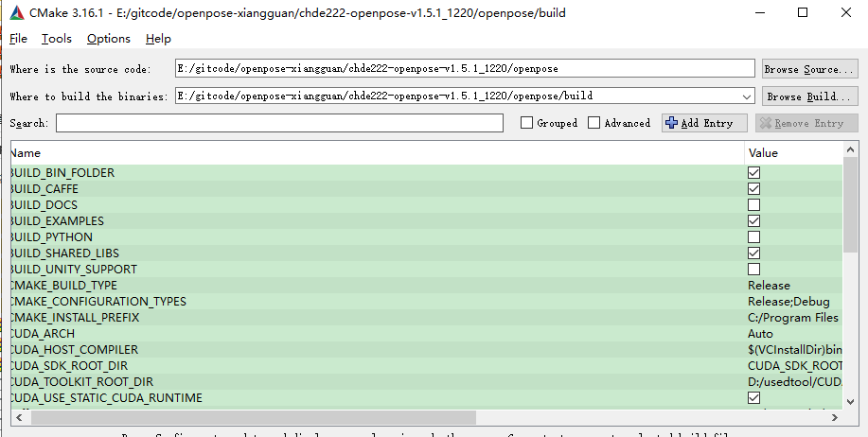The width and height of the screenshot is (868, 437).
Task: Select the CMAKE_BUILD_TYPE row name
Action: (x=63, y=286)
